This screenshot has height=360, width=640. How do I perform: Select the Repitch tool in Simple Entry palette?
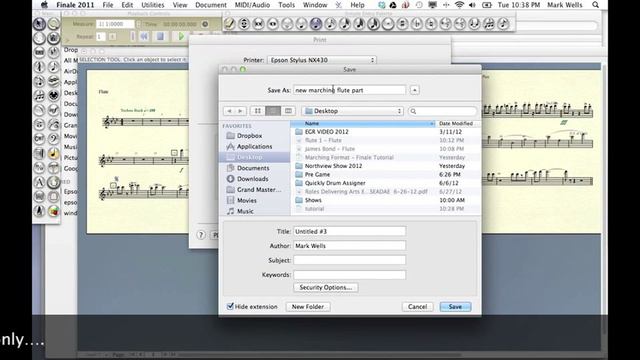tap(244, 24)
